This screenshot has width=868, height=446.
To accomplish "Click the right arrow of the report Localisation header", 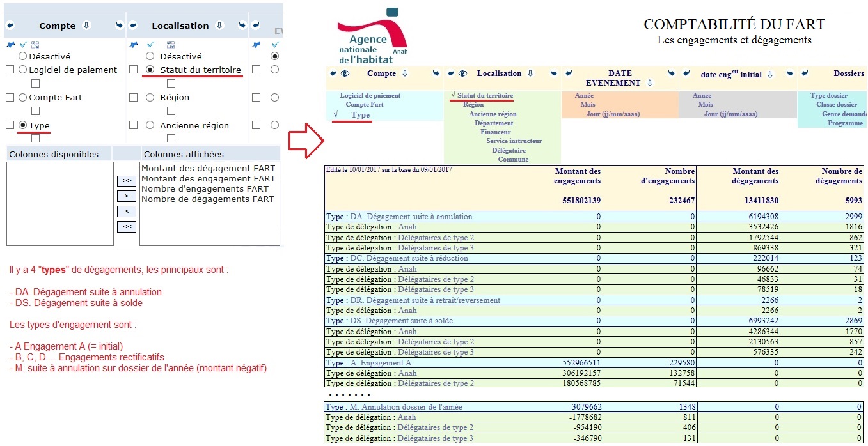I will [553, 73].
